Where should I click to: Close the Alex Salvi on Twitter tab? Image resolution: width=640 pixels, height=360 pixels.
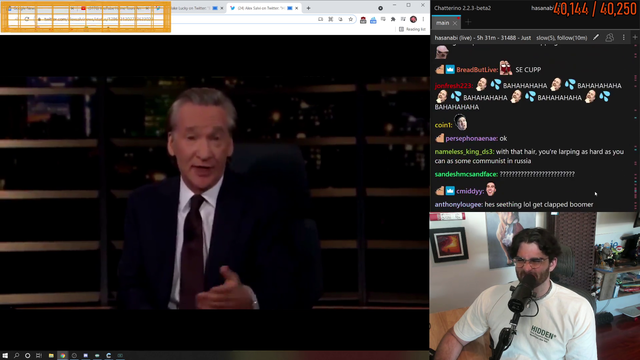(297, 8)
